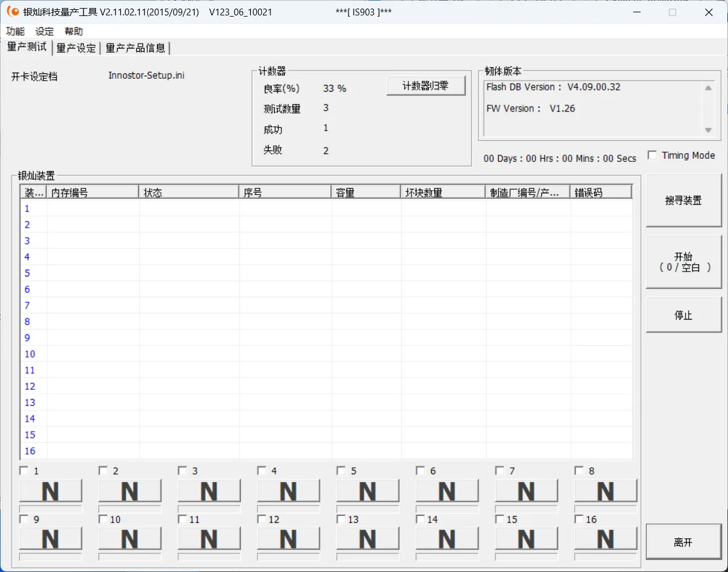Switch to the 量产设定 tab
Screen dimensions: 728x572
click(x=76, y=48)
